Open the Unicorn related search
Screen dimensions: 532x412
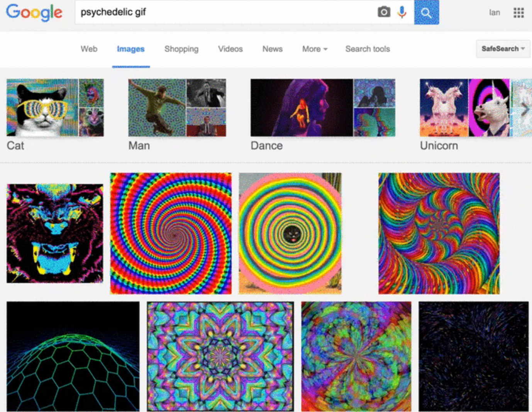pos(439,145)
